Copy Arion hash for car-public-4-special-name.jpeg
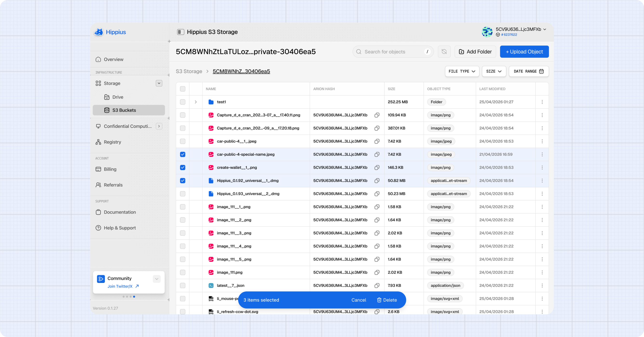 [377, 154]
